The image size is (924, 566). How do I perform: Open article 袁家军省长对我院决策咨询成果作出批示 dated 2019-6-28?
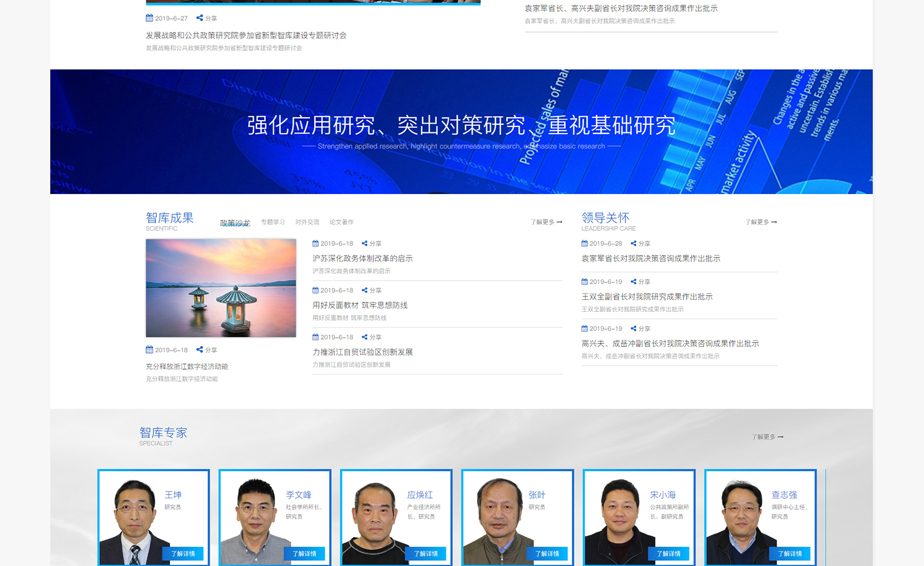651,259
